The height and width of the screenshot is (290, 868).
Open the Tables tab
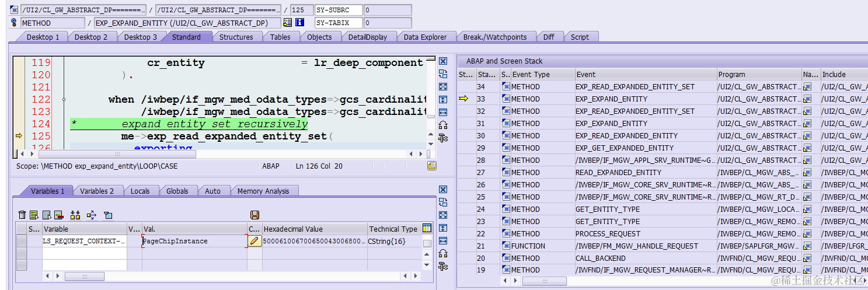[280, 37]
